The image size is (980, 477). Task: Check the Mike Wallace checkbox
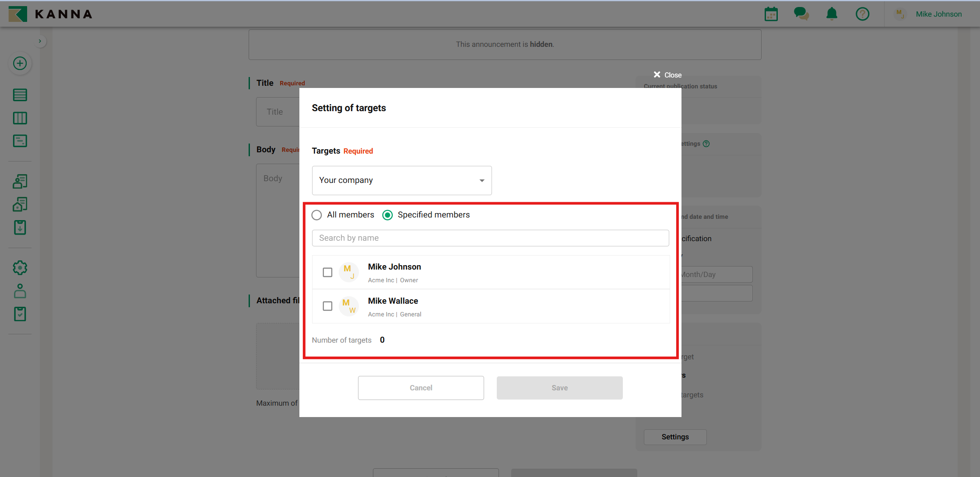coord(327,306)
